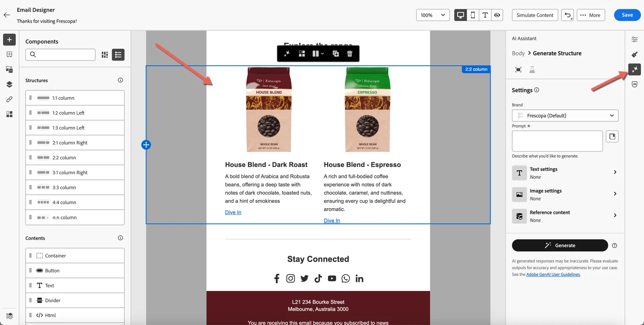Select mobile preview mode

point(473,15)
